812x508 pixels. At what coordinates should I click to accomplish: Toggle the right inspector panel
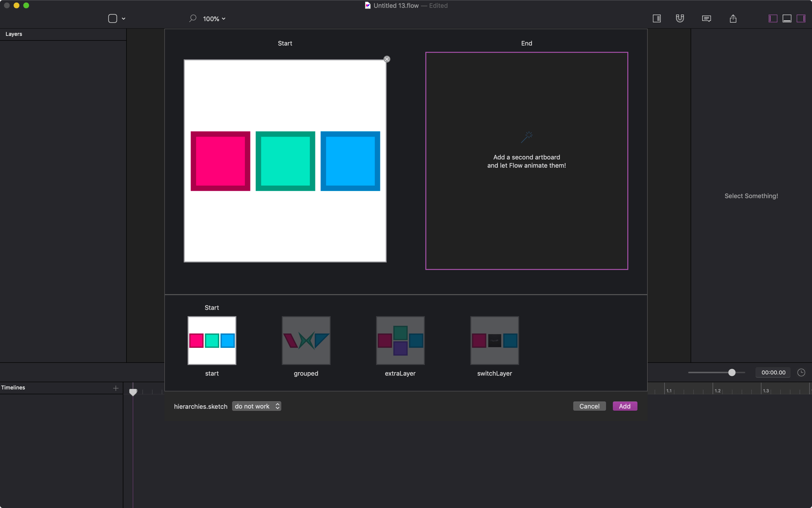pyautogui.click(x=801, y=18)
